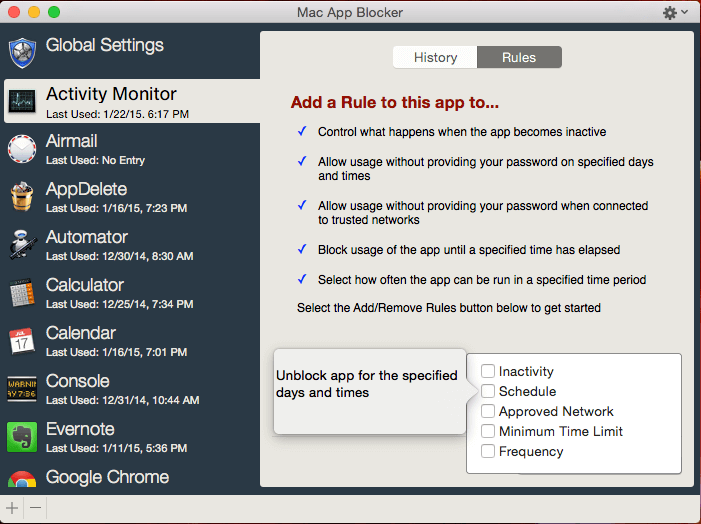Screen dimensions: 701x524
Task: Tick the Frequency rule checkbox
Action: tap(488, 451)
